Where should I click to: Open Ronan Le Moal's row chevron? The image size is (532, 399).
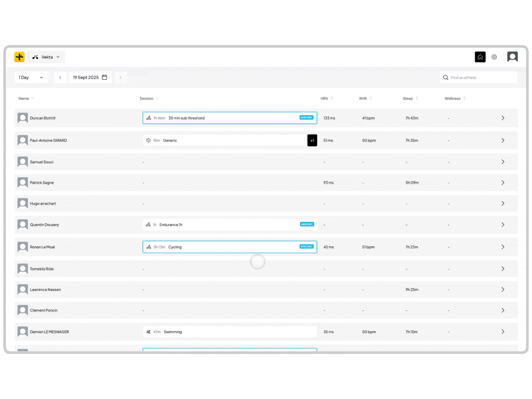click(x=502, y=247)
